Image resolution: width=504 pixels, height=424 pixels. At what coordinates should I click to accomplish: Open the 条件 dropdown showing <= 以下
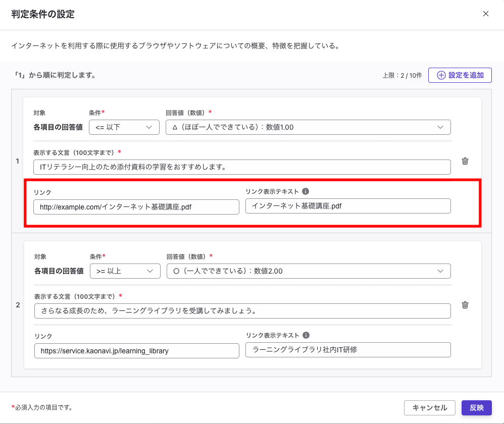tap(124, 127)
